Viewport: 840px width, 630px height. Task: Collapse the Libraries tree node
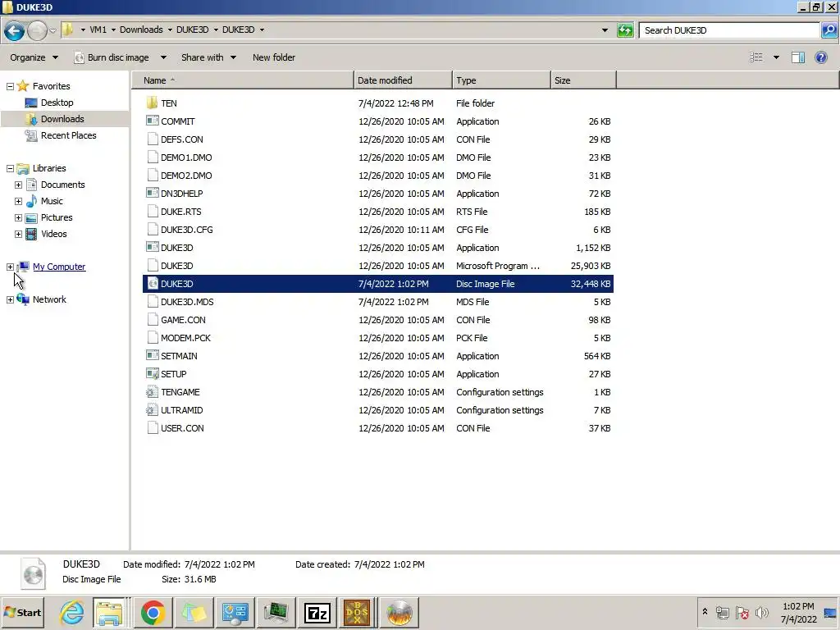pos(10,168)
